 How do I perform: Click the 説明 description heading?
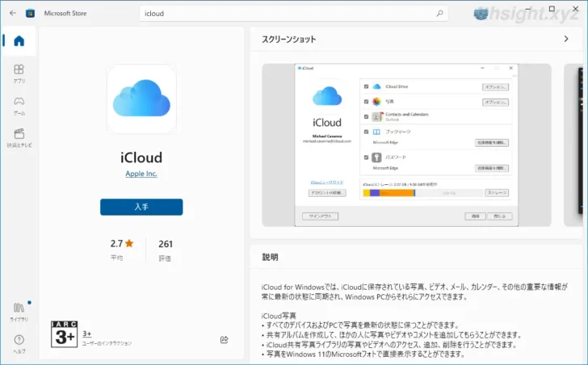pos(270,257)
